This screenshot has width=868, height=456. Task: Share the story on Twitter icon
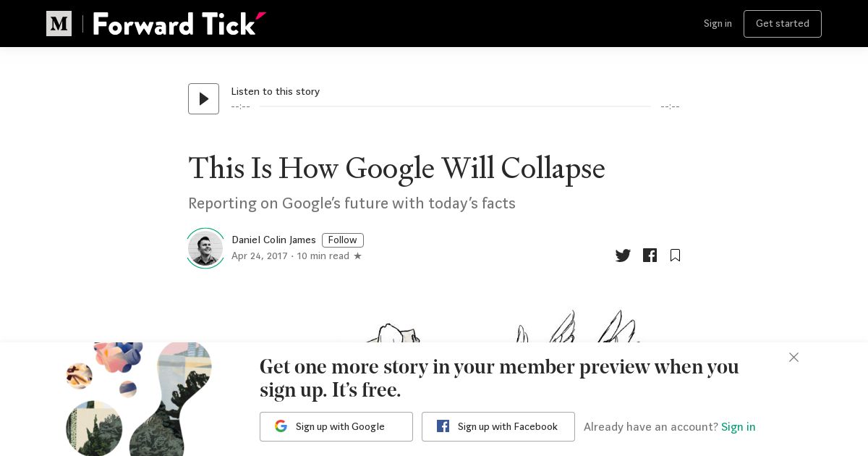click(623, 256)
